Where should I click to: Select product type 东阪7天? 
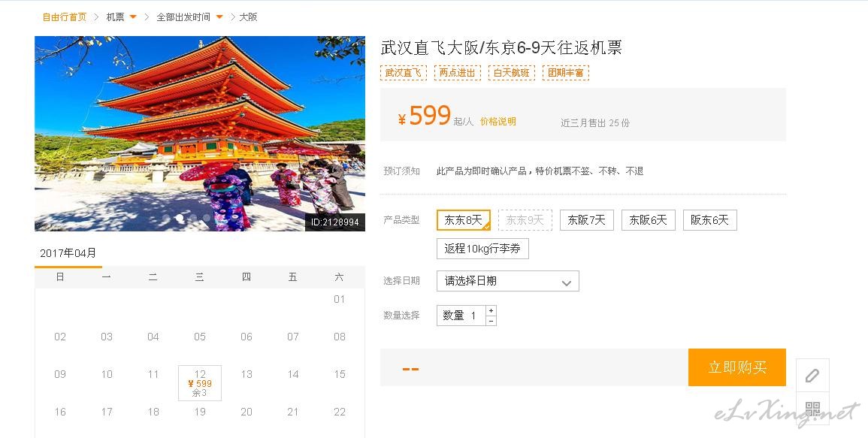pos(586,220)
